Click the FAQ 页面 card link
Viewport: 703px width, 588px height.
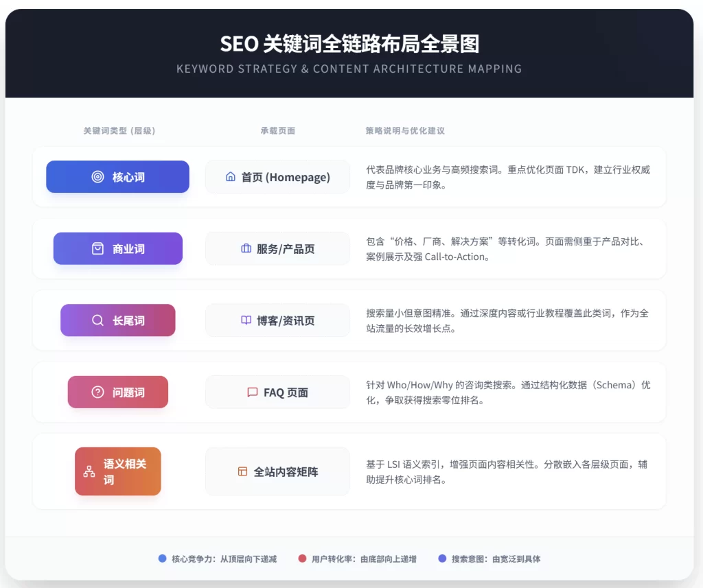point(277,392)
